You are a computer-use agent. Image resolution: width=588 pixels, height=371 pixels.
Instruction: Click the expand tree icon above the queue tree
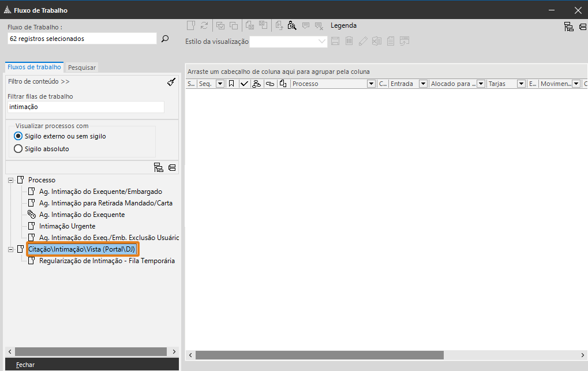[159, 167]
